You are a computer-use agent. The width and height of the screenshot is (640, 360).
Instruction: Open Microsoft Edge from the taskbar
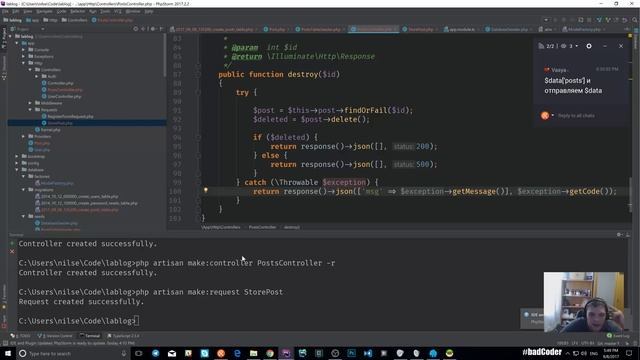(237, 353)
